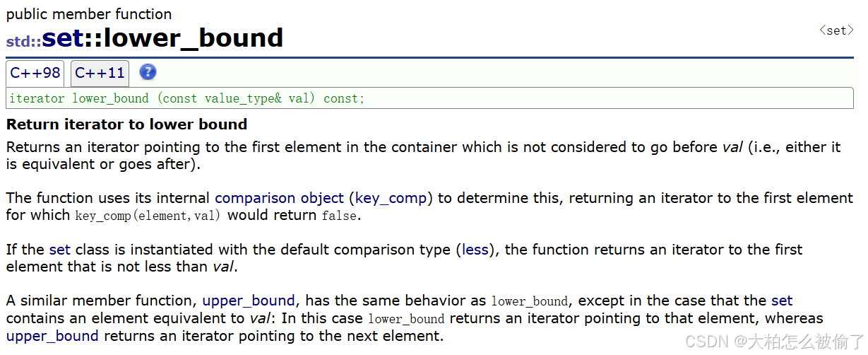
Task: Open upper_bound link starting the last line
Action: [52, 336]
